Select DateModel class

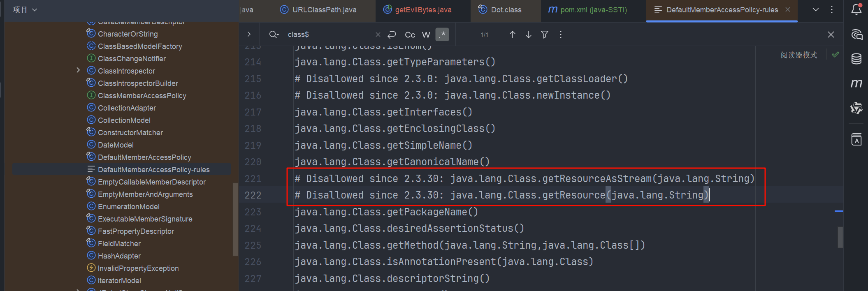tap(116, 145)
